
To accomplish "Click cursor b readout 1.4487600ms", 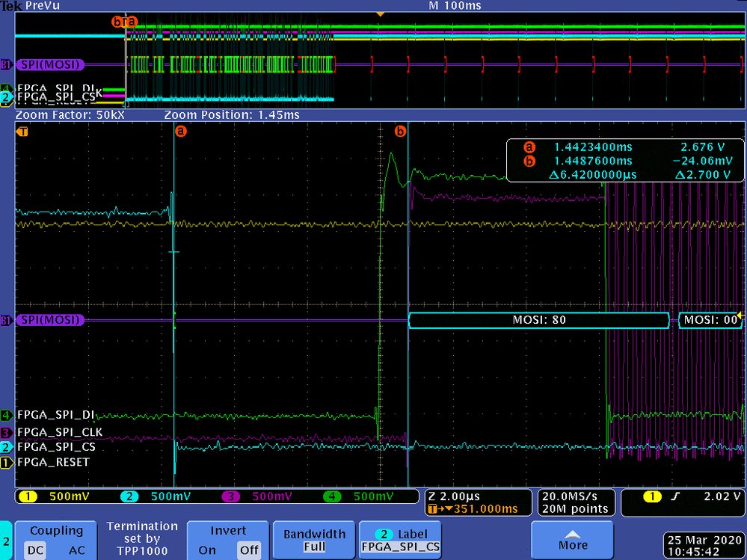I will click(x=593, y=161).
